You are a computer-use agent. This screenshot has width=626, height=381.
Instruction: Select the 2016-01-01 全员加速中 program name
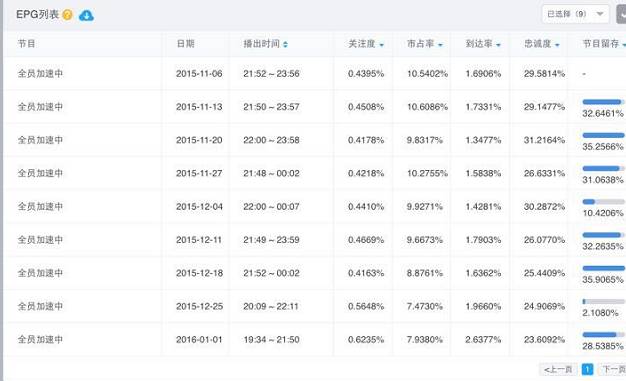[x=40, y=339]
